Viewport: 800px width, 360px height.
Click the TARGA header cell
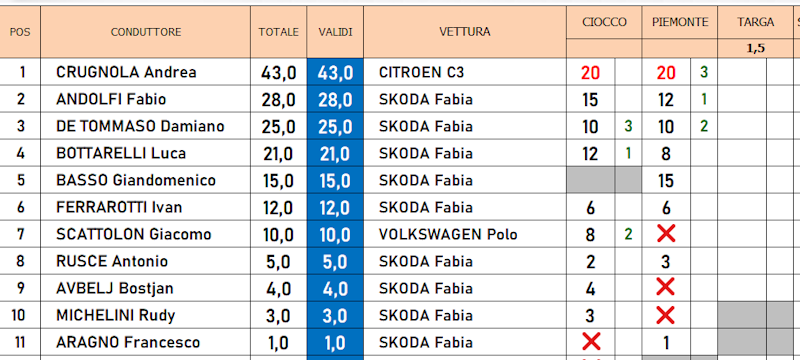[756, 22]
